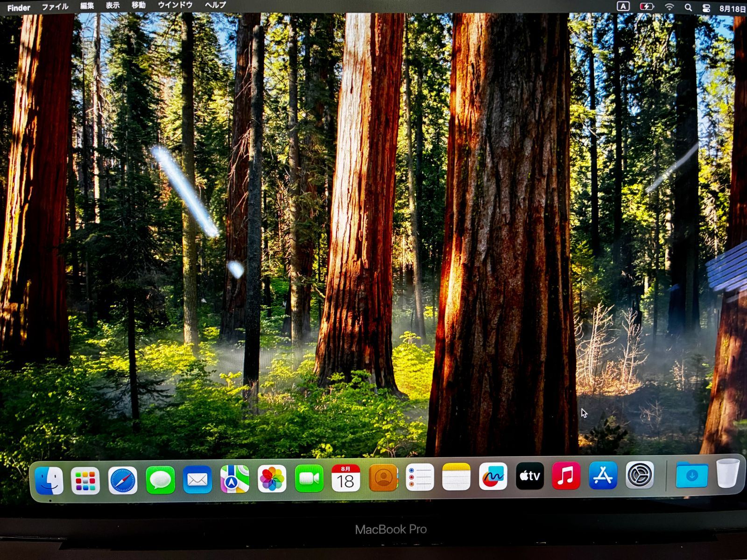Open the ヘルプ menu
This screenshot has height=560, width=747.
[215, 5]
